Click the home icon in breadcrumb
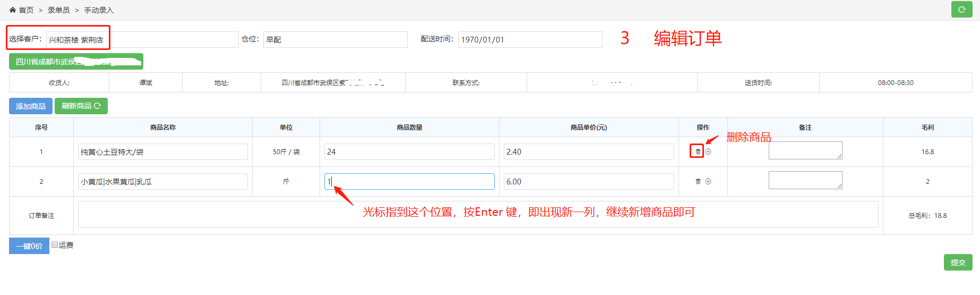The image size is (980, 295). (x=13, y=10)
